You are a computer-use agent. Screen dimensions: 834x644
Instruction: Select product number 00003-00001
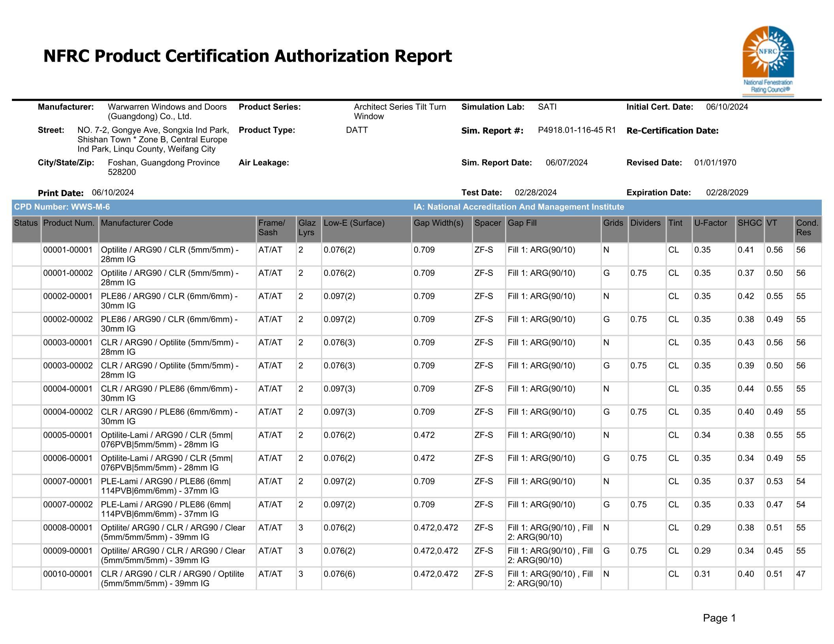[x=68, y=343]
